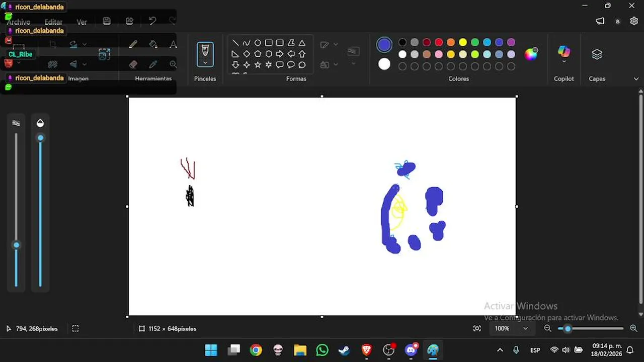Image resolution: width=644 pixels, height=362 pixels.
Task: Open the Image Creator resize icon
Action: [104, 54]
